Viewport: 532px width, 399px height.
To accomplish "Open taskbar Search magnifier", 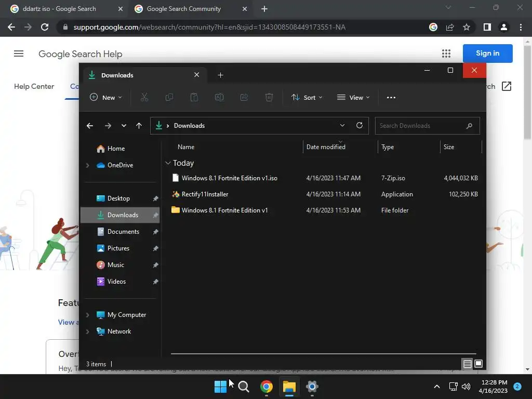I will [244, 387].
